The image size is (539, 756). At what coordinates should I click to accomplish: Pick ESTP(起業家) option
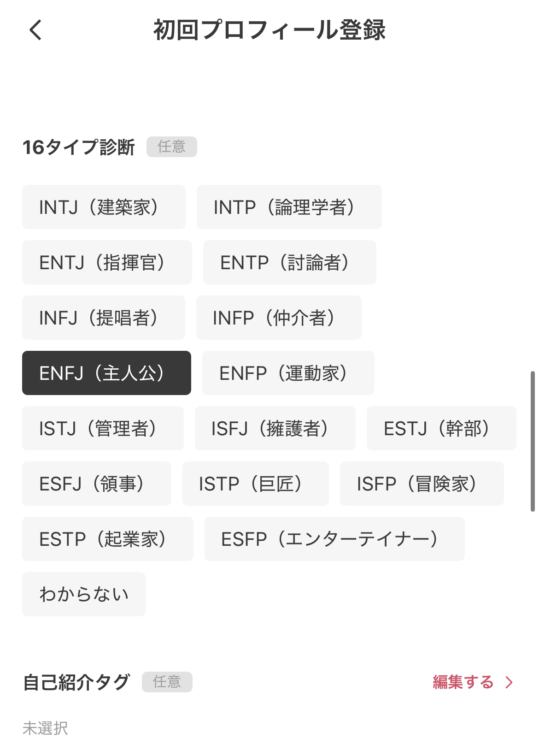click(x=108, y=539)
